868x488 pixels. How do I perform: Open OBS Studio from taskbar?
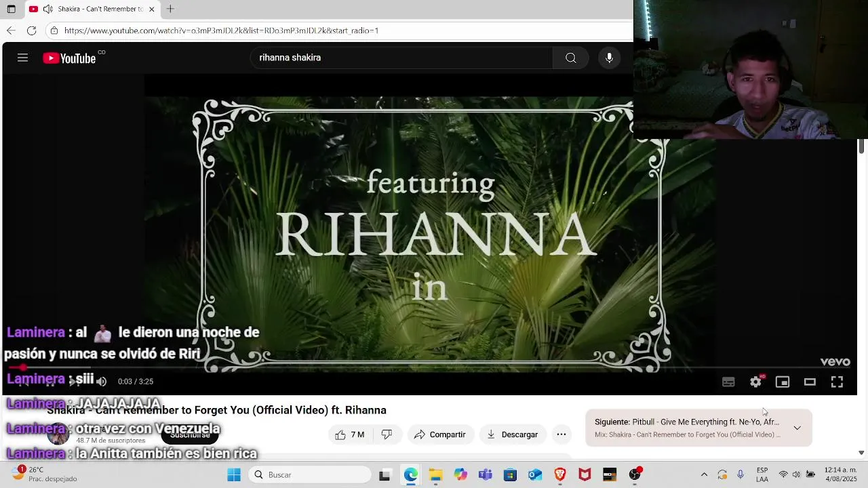click(635, 475)
